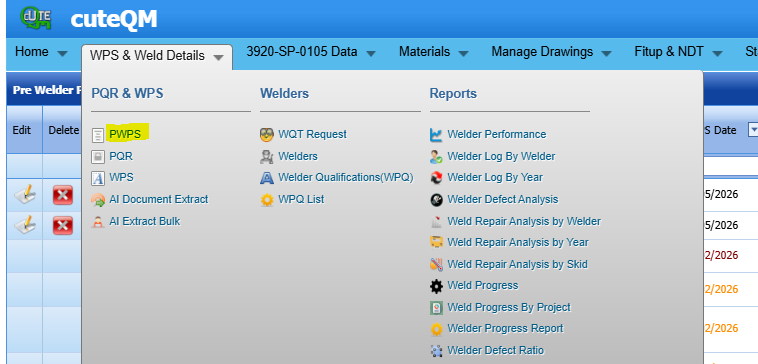Viewport: 758px width, 364px height.
Task: Open the 3920-SP-0105 Data menu
Action: coord(302,52)
